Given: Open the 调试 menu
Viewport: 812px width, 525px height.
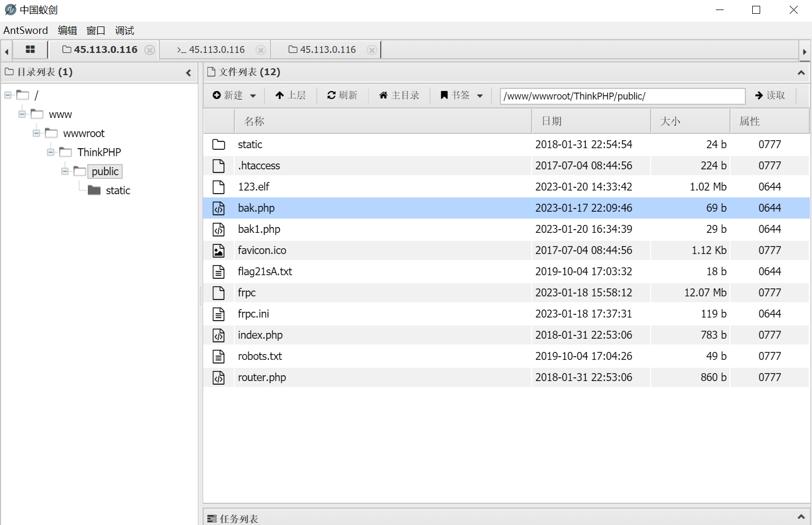Looking at the screenshot, I should [124, 30].
